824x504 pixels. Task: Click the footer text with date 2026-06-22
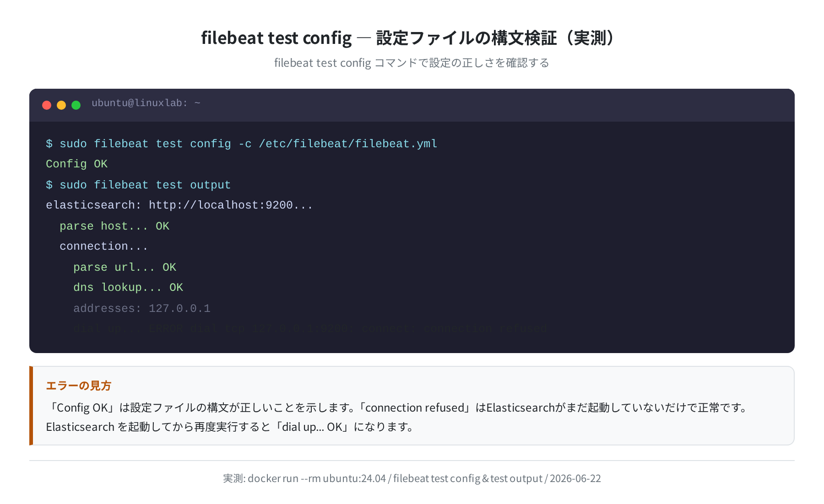coord(412,478)
